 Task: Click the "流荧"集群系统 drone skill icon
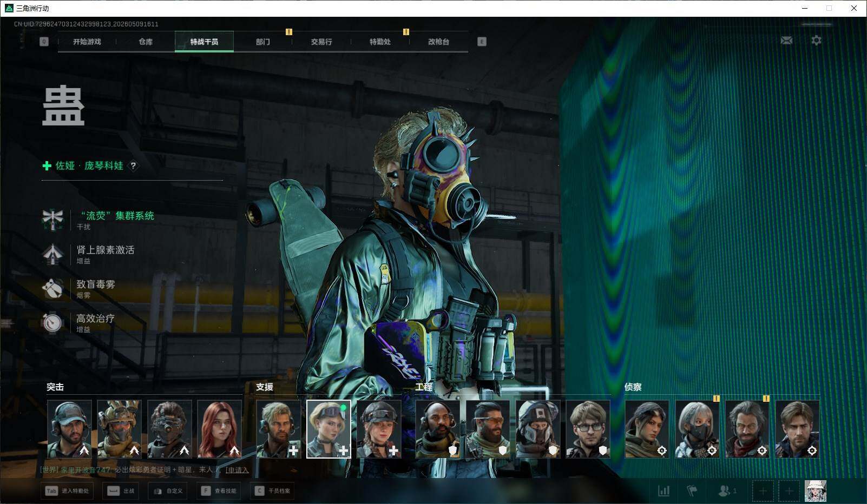pos(52,220)
